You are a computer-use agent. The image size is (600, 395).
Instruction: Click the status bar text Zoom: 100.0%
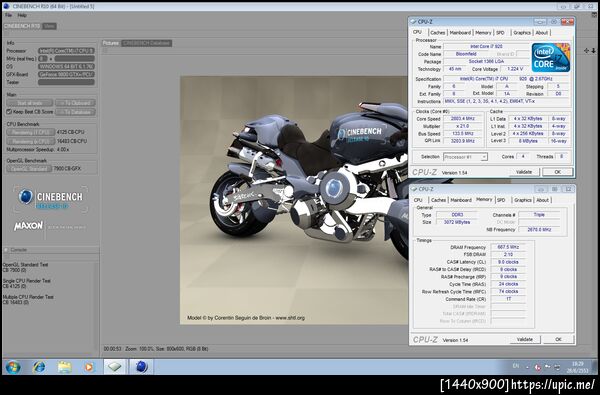pos(139,349)
